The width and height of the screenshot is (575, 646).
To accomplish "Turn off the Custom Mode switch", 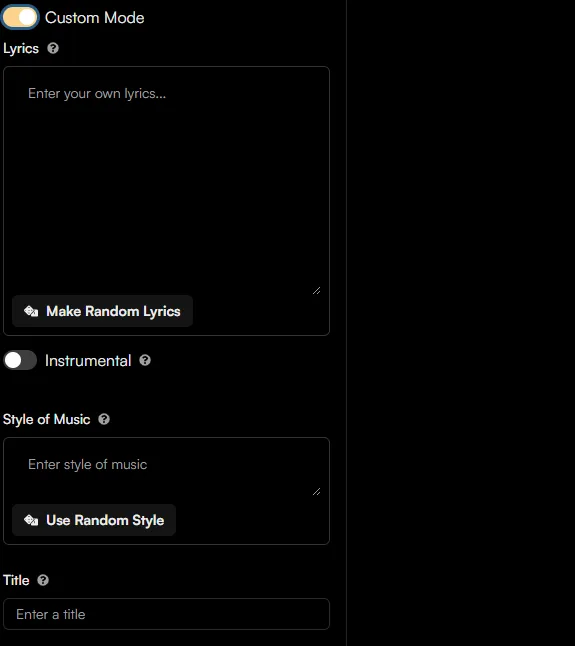I will click(20, 17).
